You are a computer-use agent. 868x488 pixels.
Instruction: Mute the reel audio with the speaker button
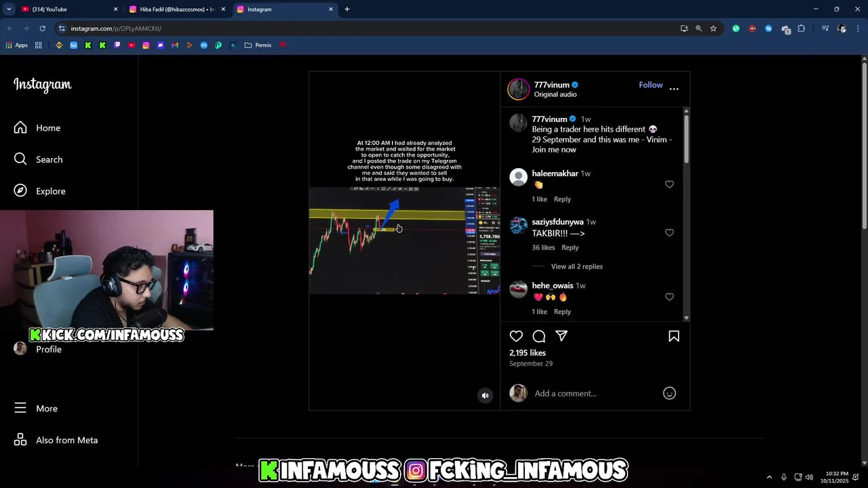(x=485, y=395)
